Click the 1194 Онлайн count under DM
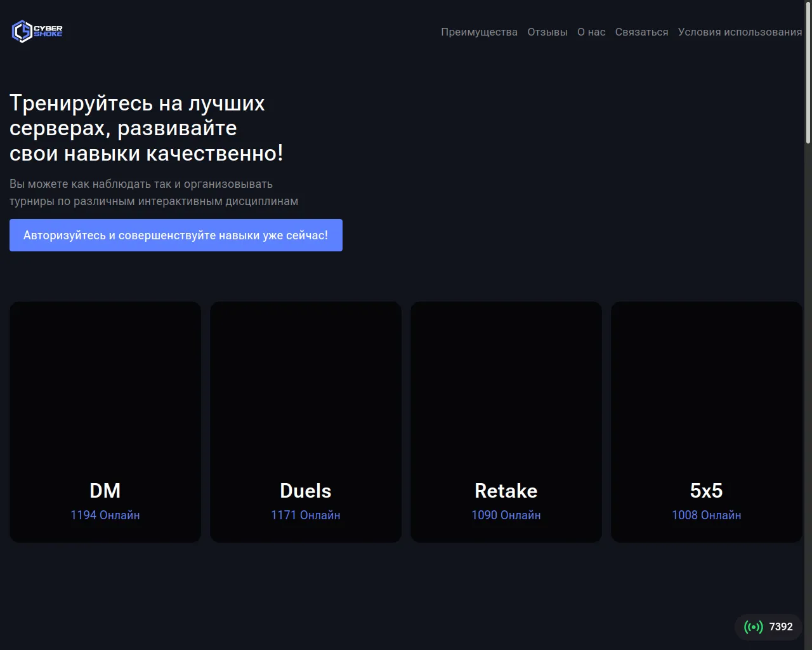The height and width of the screenshot is (650, 812). tap(105, 515)
